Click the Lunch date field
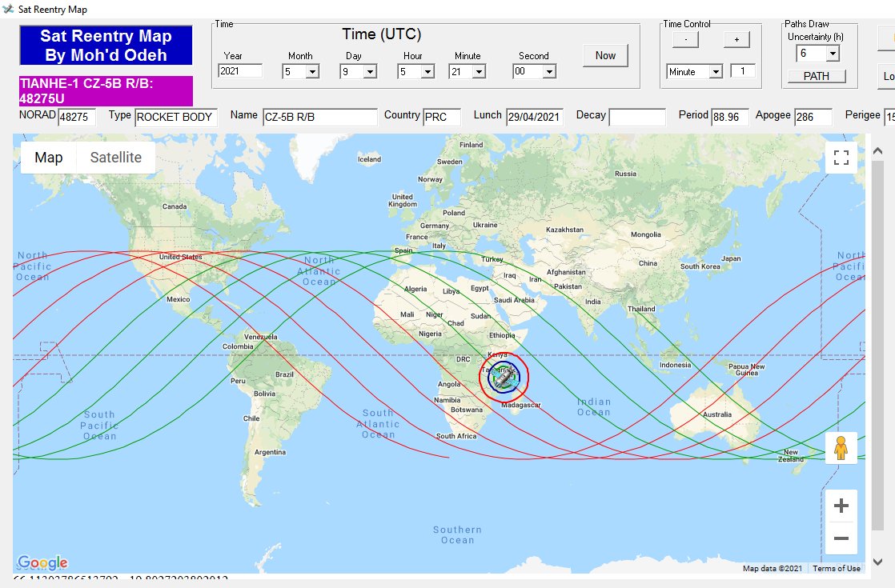The image size is (895, 588). tap(535, 117)
